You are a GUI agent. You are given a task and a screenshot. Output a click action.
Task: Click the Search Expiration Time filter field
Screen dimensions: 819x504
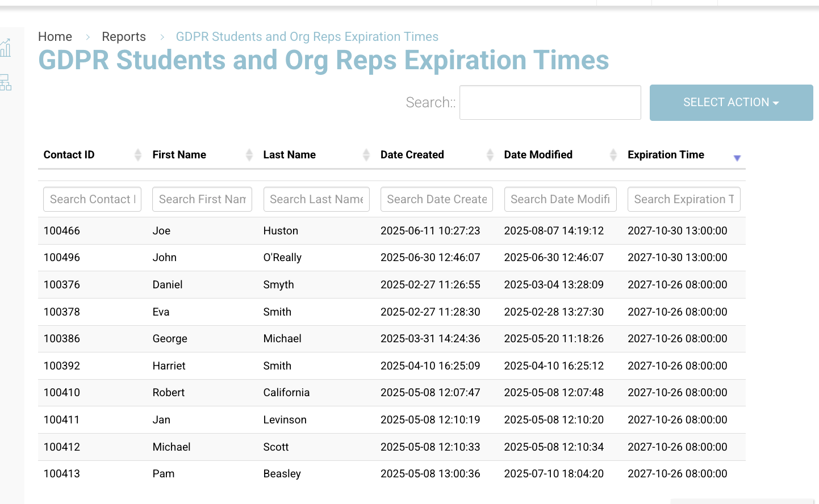(684, 199)
